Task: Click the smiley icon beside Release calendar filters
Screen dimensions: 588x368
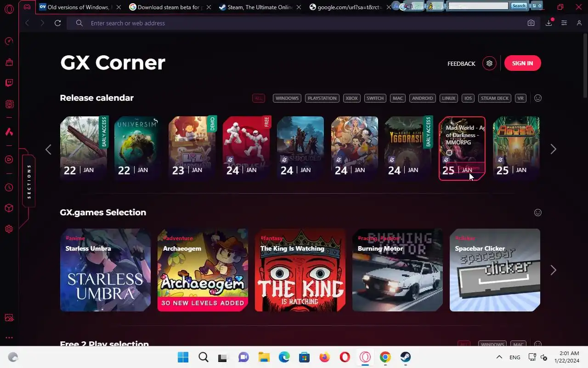Action: (538, 98)
